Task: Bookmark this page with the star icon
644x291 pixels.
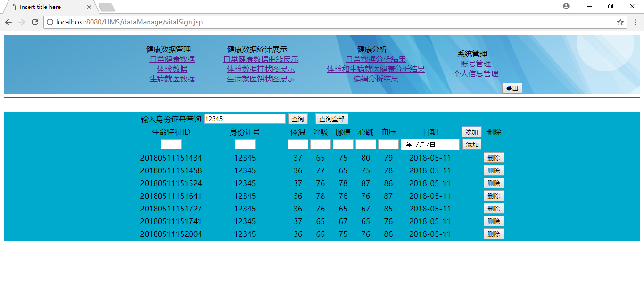Action: [x=620, y=22]
